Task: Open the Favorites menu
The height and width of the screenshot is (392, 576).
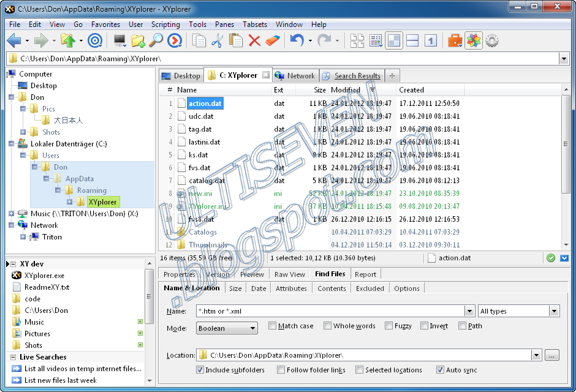Action: pyautogui.click(x=106, y=24)
